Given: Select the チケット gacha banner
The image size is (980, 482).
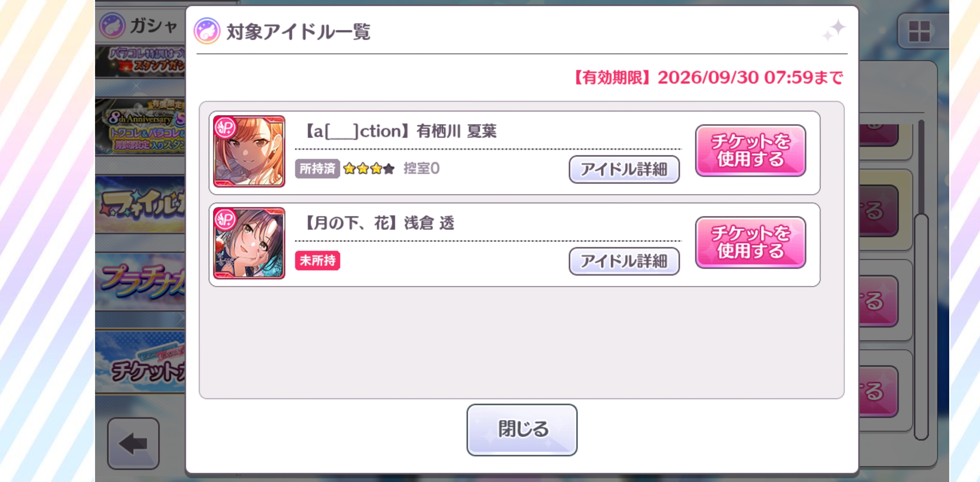Looking at the screenshot, I should point(140,362).
